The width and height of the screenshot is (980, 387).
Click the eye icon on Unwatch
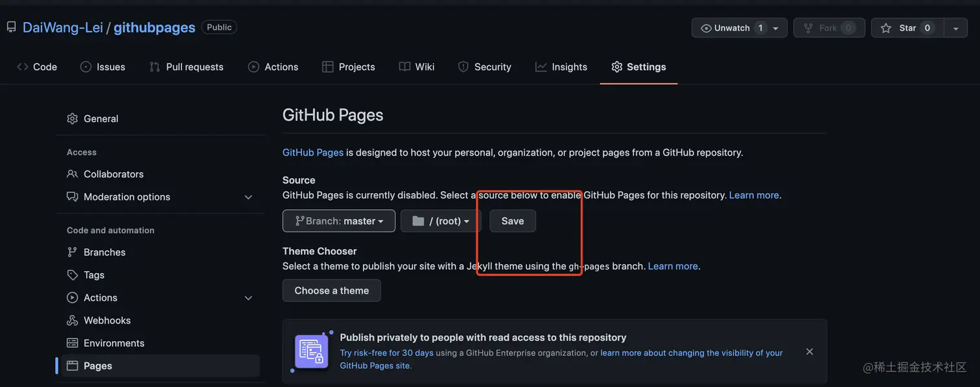click(x=706, y=28)
